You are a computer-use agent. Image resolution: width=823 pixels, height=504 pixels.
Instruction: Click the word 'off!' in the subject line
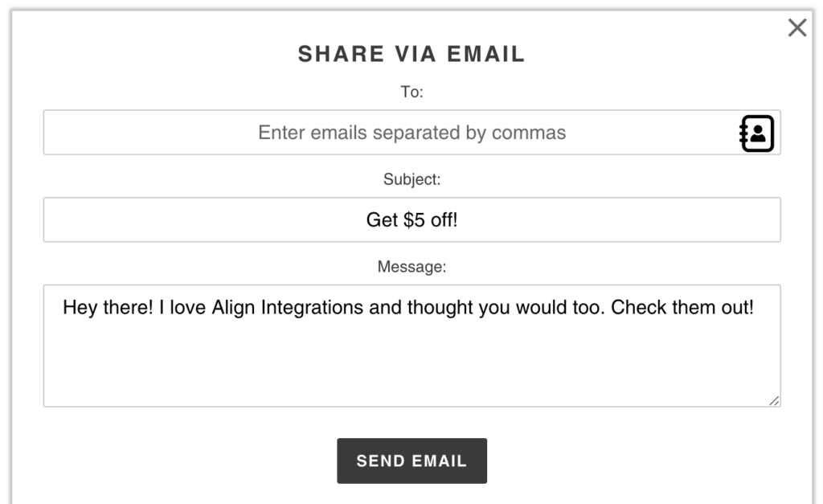[x=444, y=220]
